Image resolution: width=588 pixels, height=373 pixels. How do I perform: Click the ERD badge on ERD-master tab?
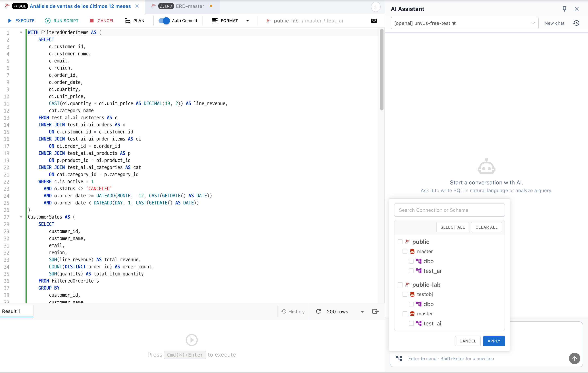[x=166, y=6]
